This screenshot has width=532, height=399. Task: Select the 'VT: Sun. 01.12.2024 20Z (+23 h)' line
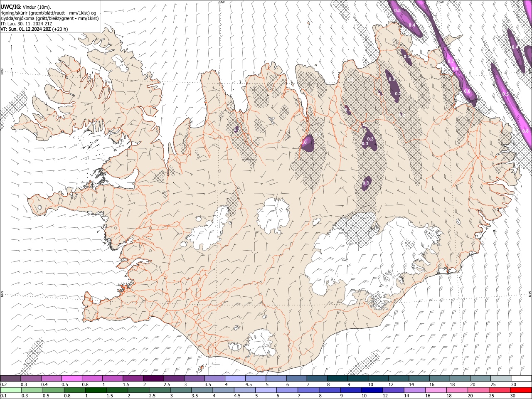[34, 29]
